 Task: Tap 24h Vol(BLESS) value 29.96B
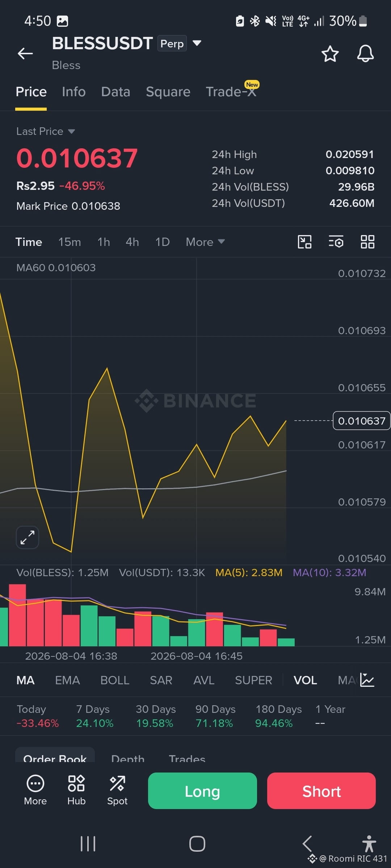356,187
